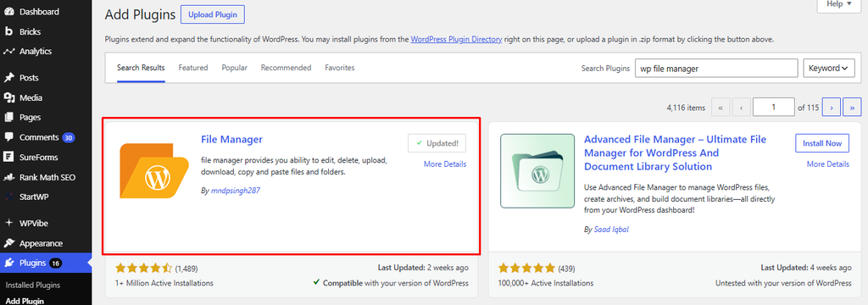The height and width of the screenshot is (305, 868).
Task: Click the Analytics chart icon
Action: (x=8, y=52)
